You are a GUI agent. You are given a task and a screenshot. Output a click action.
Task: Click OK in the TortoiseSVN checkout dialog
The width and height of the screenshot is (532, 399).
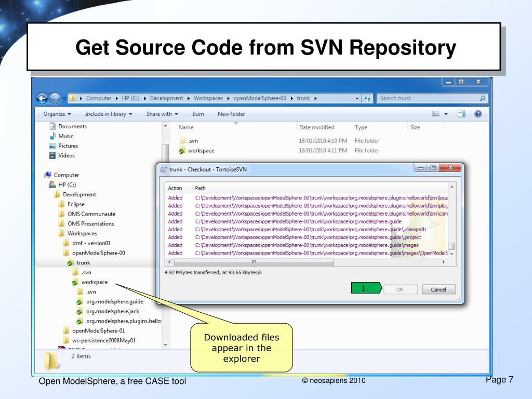pos(401,289)
